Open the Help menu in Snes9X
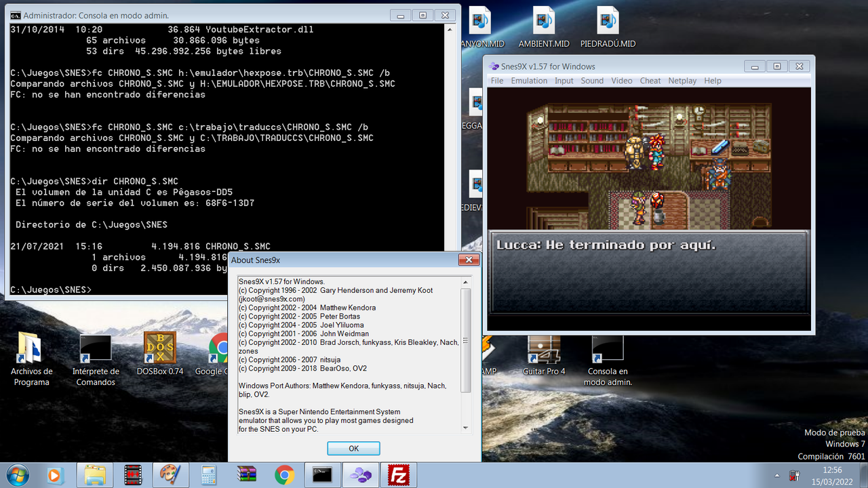The width and height of the screenshot is (868, 488). pos(713,81)
